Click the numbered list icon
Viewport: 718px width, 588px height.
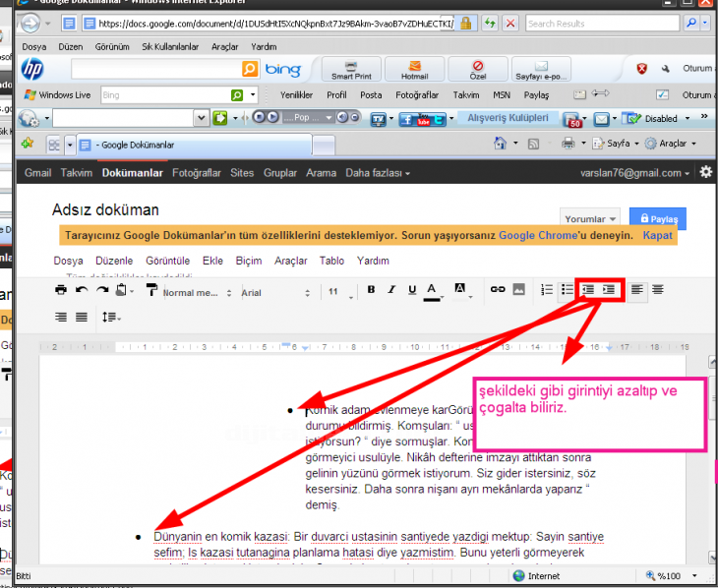pos(548,290)
